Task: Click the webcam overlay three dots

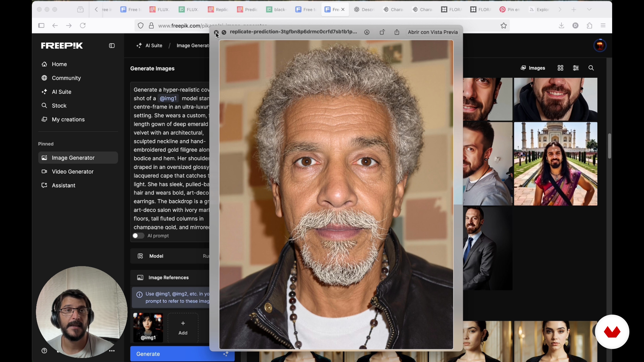Action: tap(112, 351)
